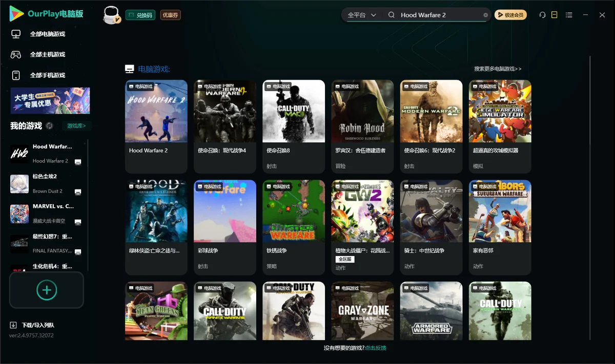Expand the 全平台 platform dropdown
This screenshot has width=615, height=364.
tap(362, 15)
